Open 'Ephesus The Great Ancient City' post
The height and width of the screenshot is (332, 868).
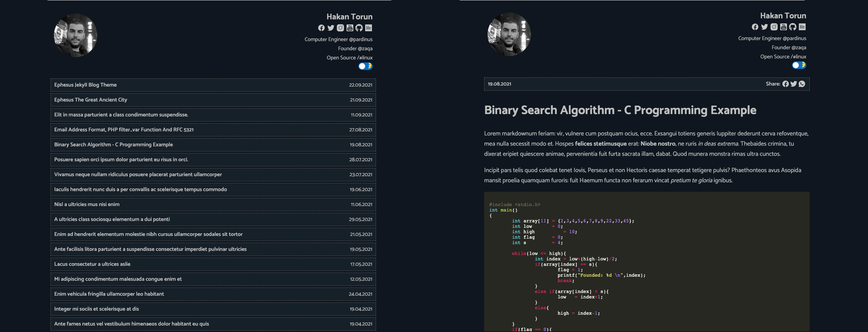tap(91, 100)
